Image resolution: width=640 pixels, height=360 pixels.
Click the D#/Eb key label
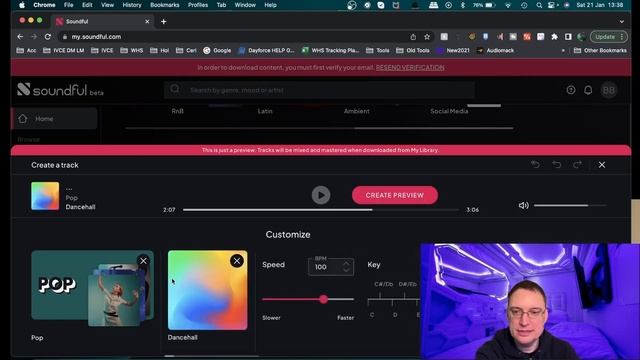pyautogui.click(x=407, y=284)
